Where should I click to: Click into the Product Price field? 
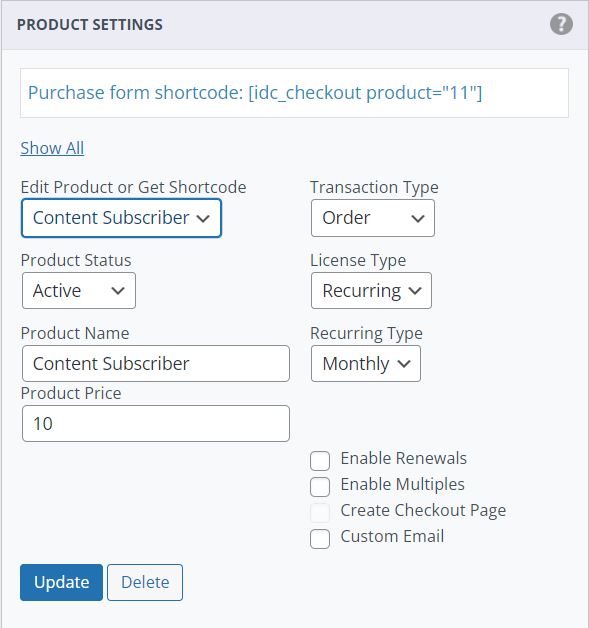coord(156,423)
